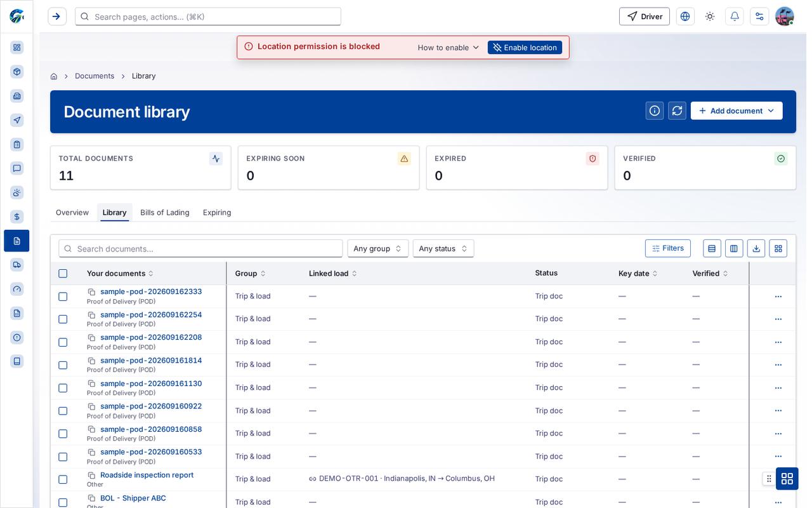Open the sample-pod-202609162254 document link
Screen dimensions: 812x508
click(x=151, y=315)
